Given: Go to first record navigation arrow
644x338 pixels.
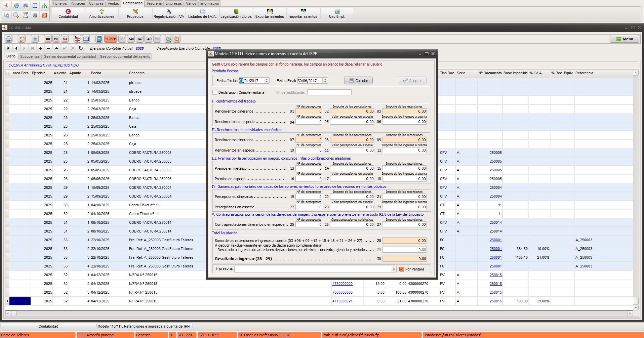Looking at the screenshot, I should [x=8, y=48].
